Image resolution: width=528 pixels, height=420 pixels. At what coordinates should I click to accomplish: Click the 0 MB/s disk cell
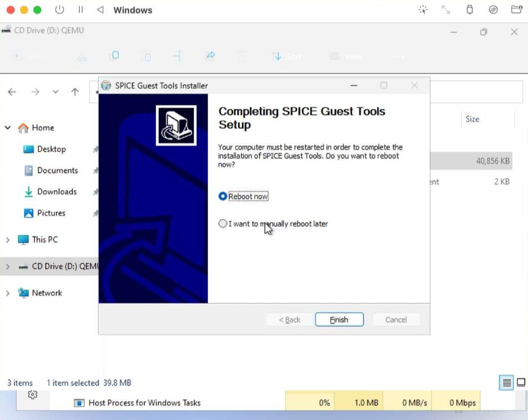(408, 402)
